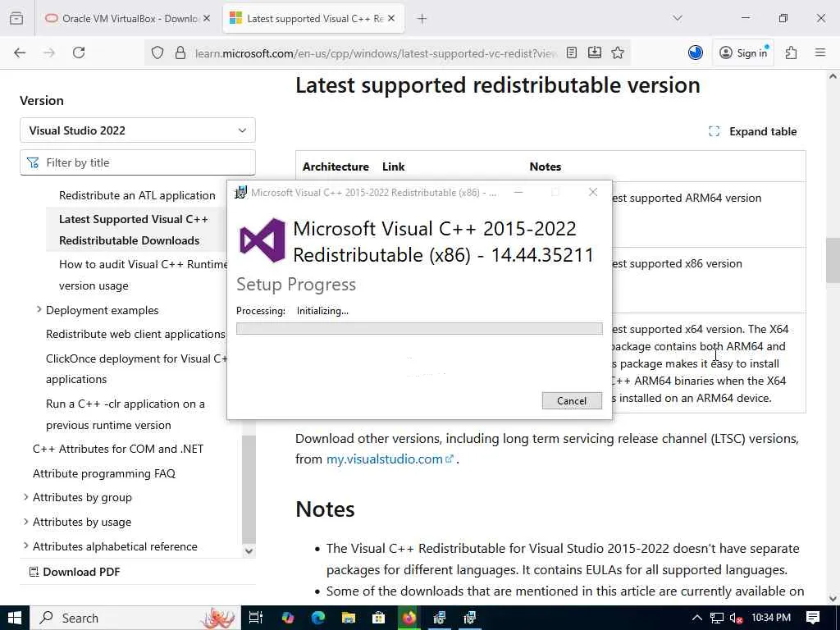Screen dimensions: 840x630
Task: Open C++ Attributes for COM and .NET
Action: pyautogui.click(x=118, y=449)
